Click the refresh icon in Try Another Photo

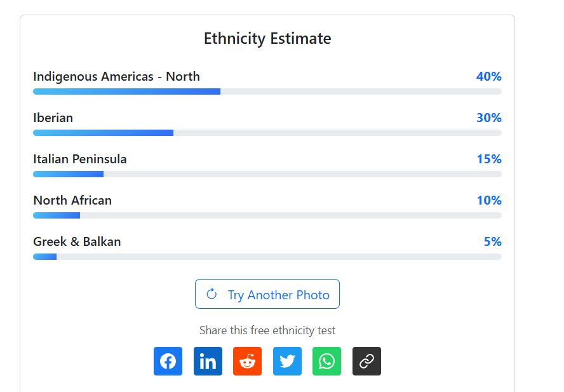pyautogui.click(x=212, y=294)
